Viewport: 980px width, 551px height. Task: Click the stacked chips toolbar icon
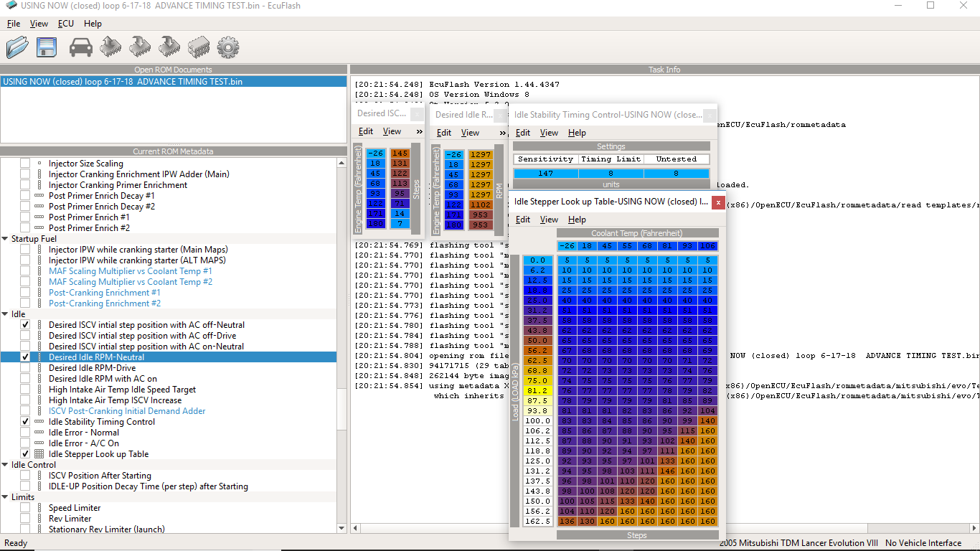pyautogui.click(x=198, y=47)
